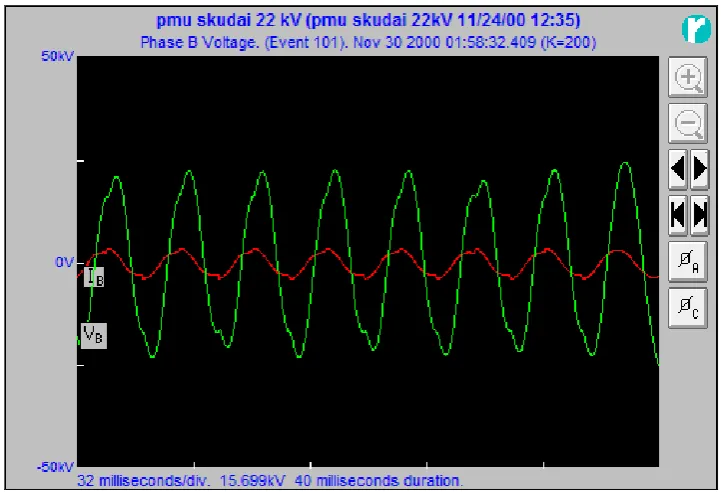This screenshot has height=492, width=721.
Task: Select the VB voltage trace label
Action: pos(94,336)
